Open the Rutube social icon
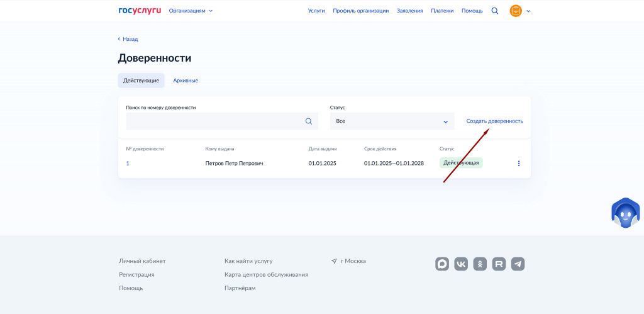Image resolution: width=644 pixels, height=314 pixels. 499,264
